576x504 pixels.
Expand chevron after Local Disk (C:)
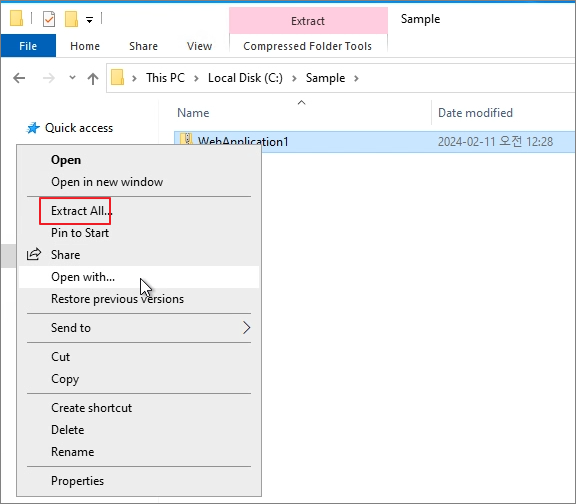[x=294, y=78]
